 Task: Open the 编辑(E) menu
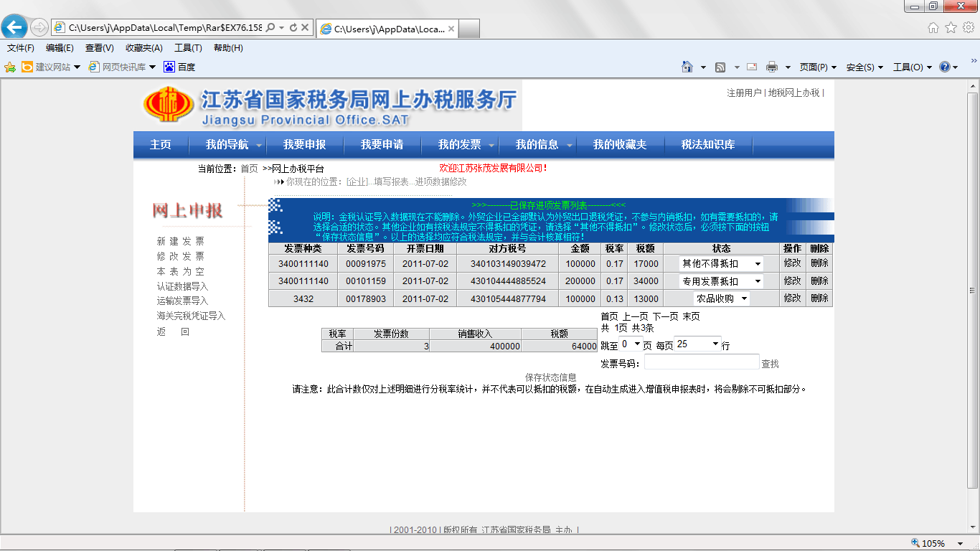(x=60, y=48)
